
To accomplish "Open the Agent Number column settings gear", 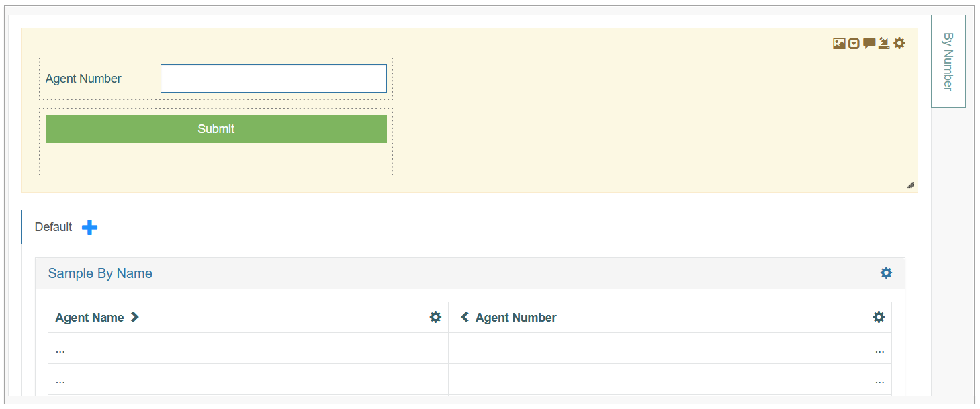I will point(879,317).
